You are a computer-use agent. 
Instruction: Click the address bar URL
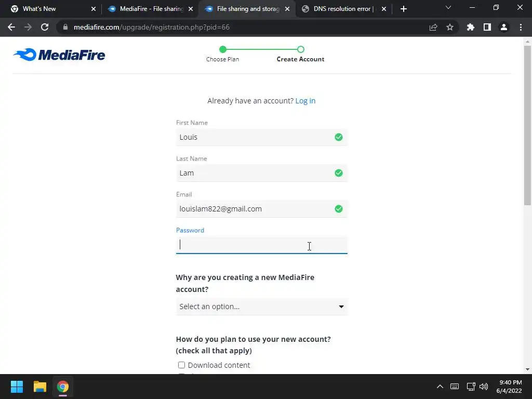[152, 27]
